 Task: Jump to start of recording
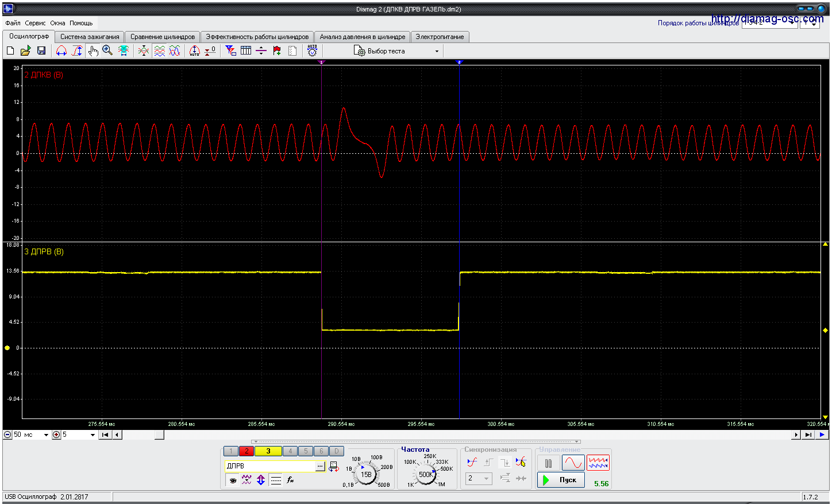tap(105, 435)
